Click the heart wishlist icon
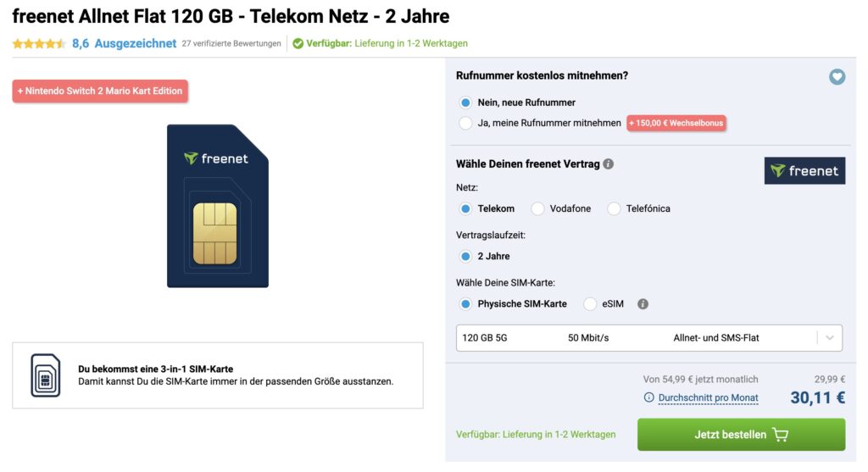 (x=837, y=77)
